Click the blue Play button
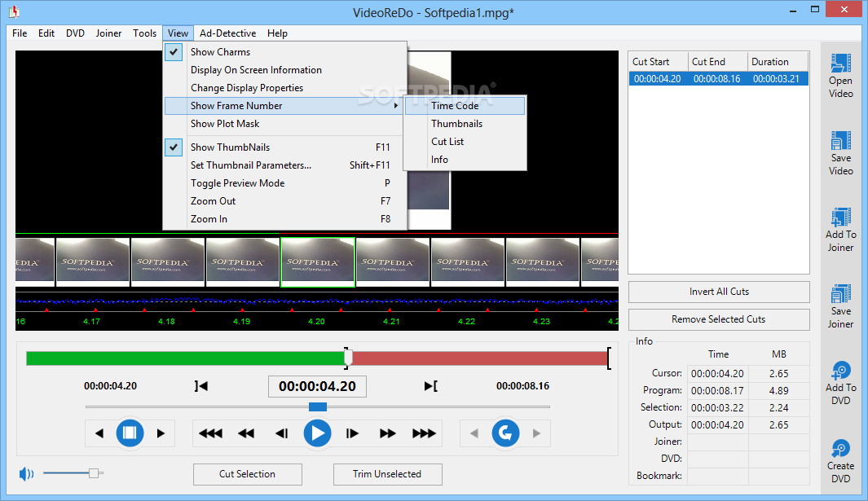 (x=317, y=433)
